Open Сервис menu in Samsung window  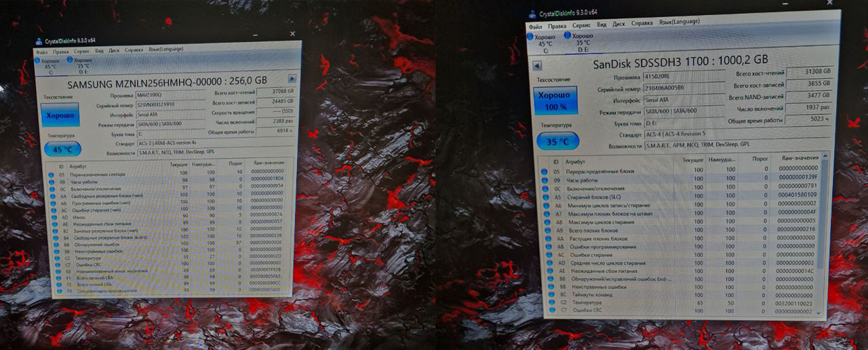[x=81, y=51]
